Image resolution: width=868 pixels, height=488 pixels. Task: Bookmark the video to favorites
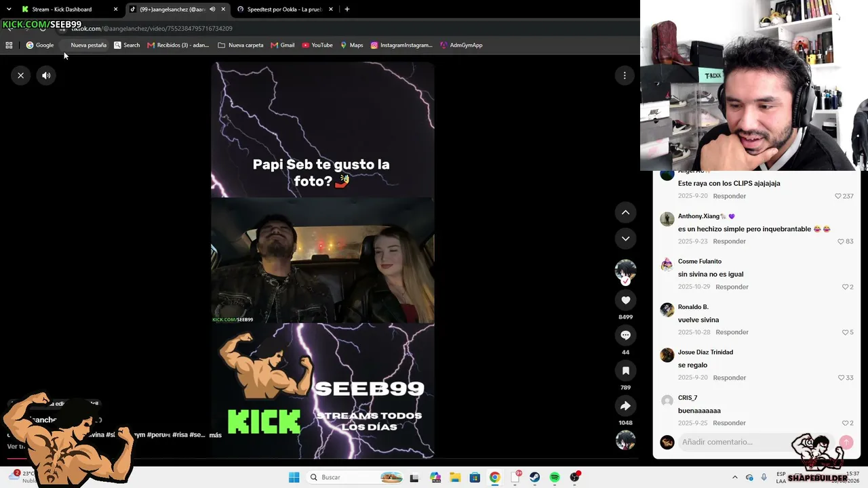click(x=625, y=371)
